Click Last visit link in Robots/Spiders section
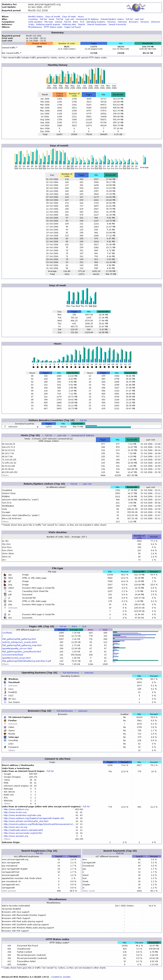 (x=87, y=484)
